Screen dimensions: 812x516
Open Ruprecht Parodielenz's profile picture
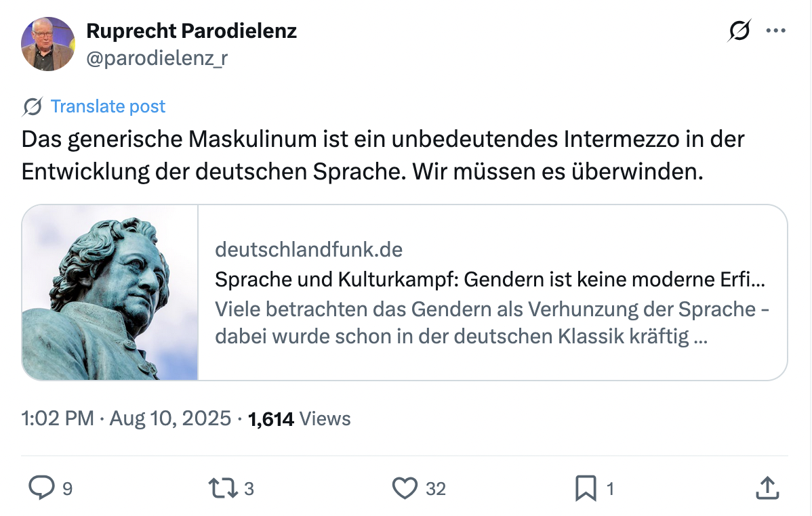coord(47,44)
